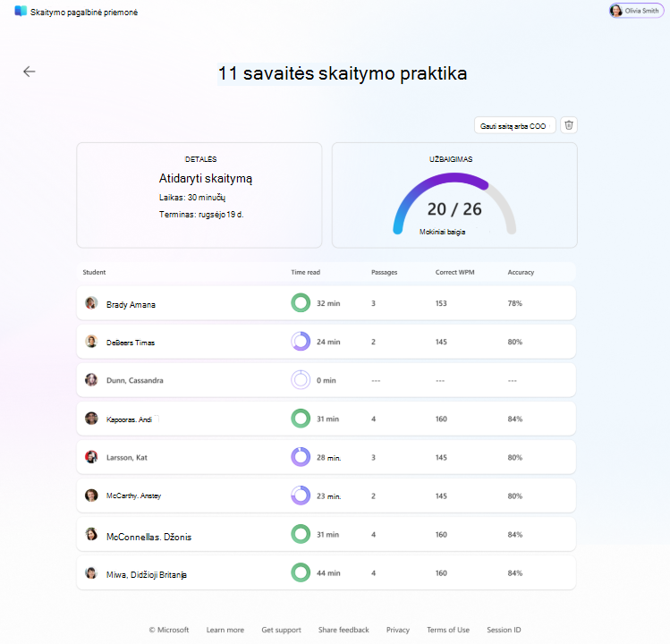The height and width of the screenshot is (644, 670).
Task: Sort by the Passages column header
Action: click(x=384, y=272)
